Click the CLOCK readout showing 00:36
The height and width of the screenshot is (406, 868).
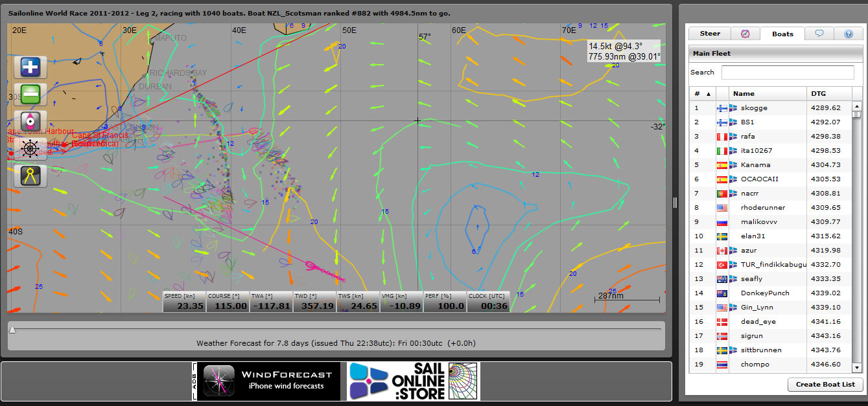[x=488, y=302]
